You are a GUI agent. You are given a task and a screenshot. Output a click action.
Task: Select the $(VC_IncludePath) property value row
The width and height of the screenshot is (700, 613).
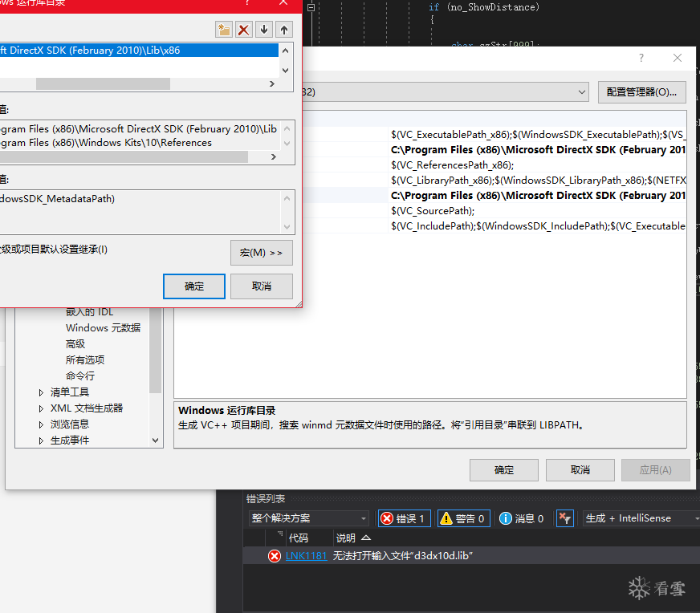(x=538, y=225)
